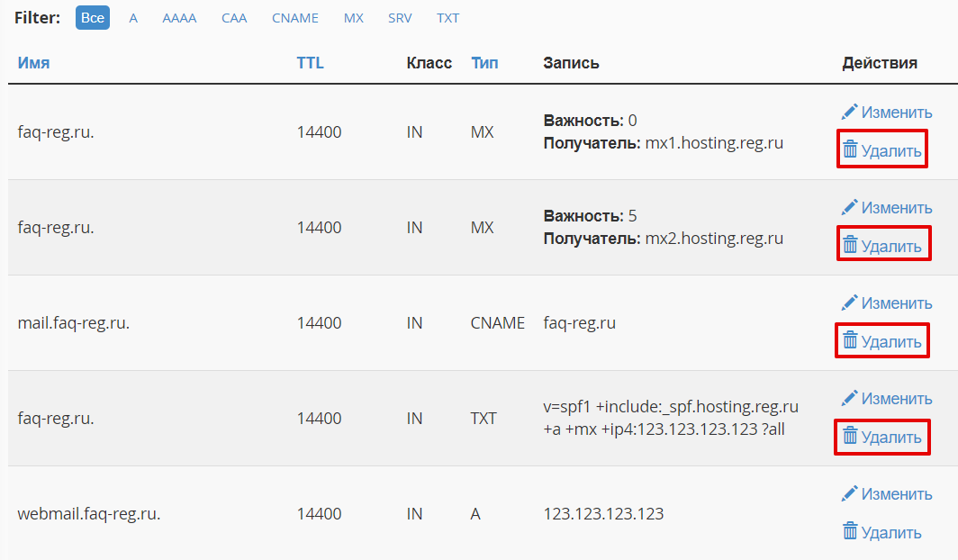This screenshot has width=958, height=560.
Task: Filter records by AAAA type
Action: pos(179,18)
